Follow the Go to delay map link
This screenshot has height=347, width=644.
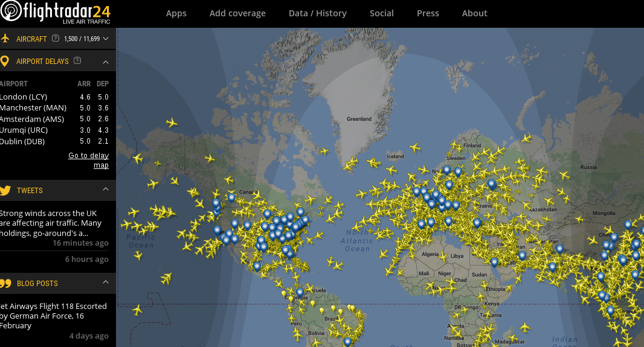coord(89,160)
